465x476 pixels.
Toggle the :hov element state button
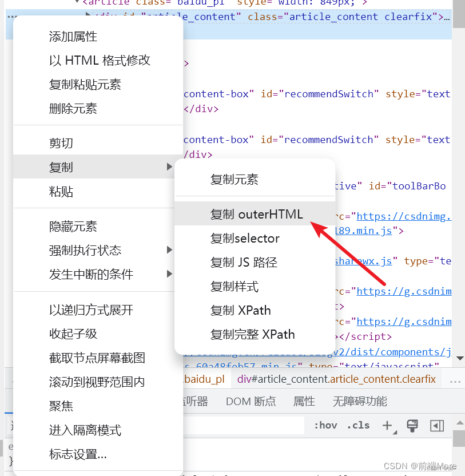(x=325, y=425)
